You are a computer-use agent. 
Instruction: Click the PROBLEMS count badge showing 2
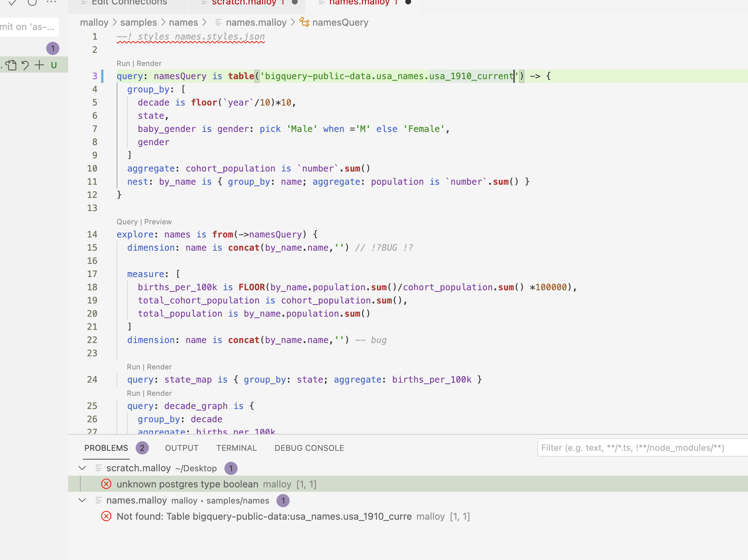click(x=142, y=448)
